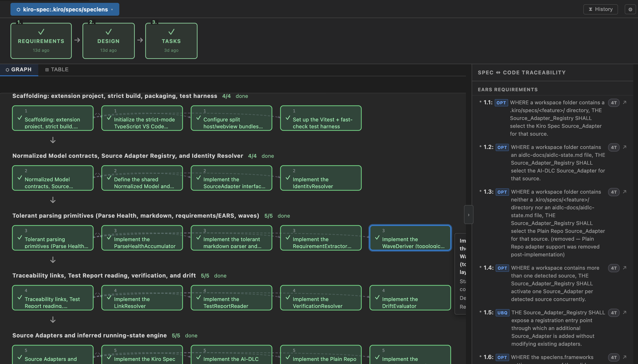Click the Traceability links group heading
Image resolution: width=638 pixels, height=364 pixels.
coord(104,276)
